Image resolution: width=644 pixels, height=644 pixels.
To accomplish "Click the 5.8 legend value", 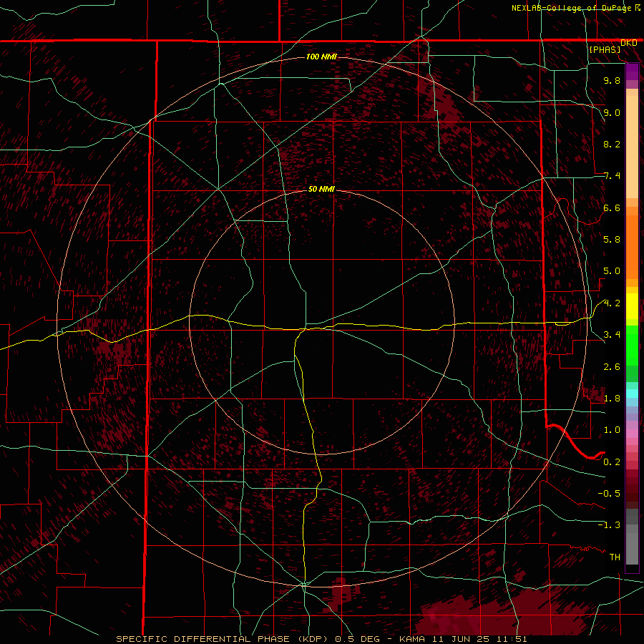I will coord(612,240).
